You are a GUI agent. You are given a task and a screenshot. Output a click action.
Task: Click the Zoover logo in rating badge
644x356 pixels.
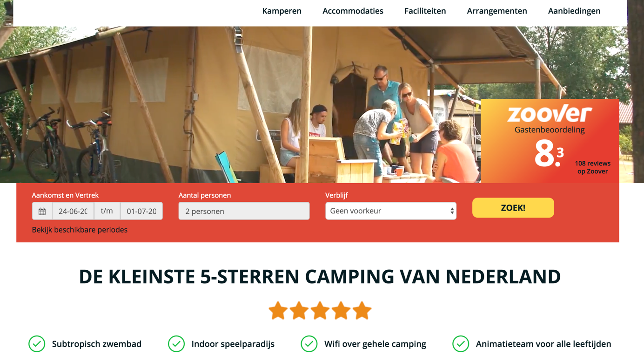tap(550, 114)
